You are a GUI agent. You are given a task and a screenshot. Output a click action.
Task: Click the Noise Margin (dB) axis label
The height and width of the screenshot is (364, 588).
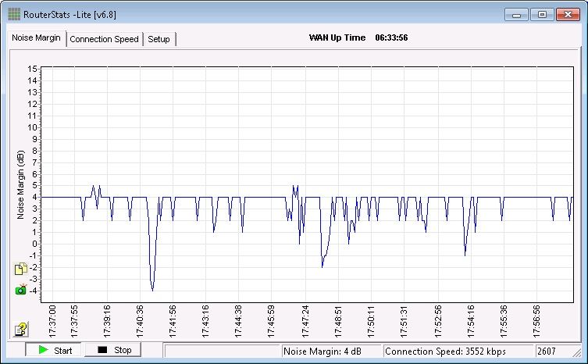coord(20,184)
